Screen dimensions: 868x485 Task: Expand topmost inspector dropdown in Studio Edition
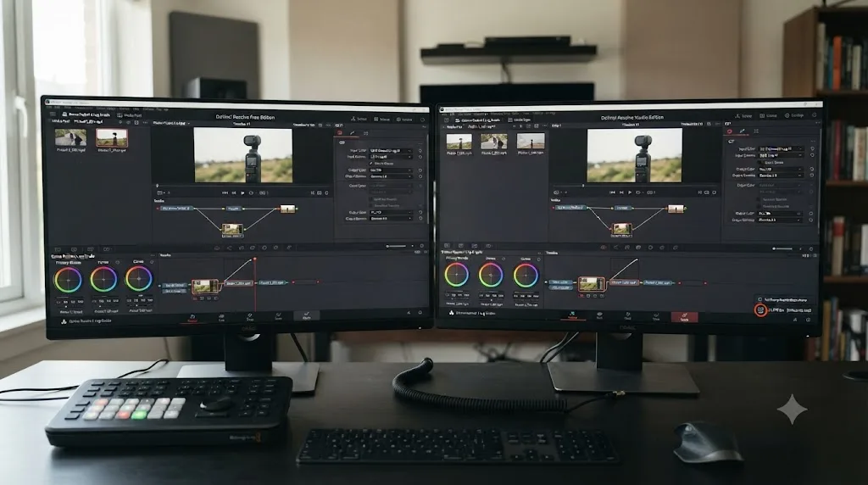click(781, 149)
